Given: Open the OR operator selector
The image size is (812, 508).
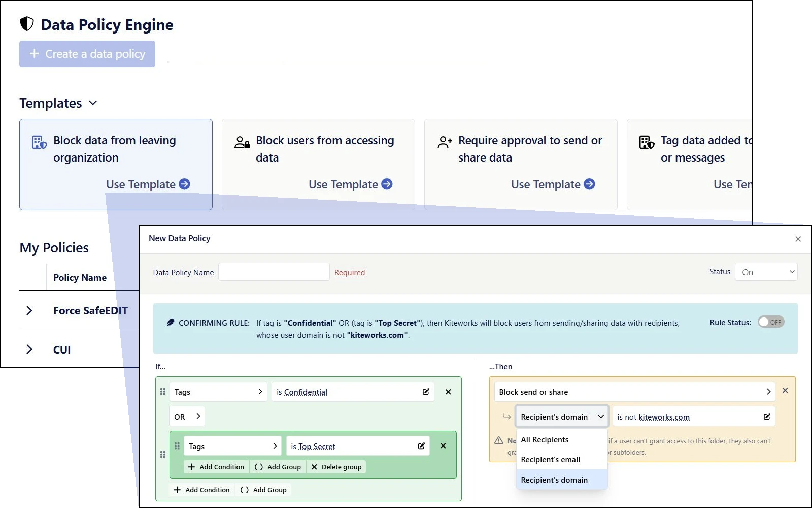Looking at the screenshot, I should 187,416.
